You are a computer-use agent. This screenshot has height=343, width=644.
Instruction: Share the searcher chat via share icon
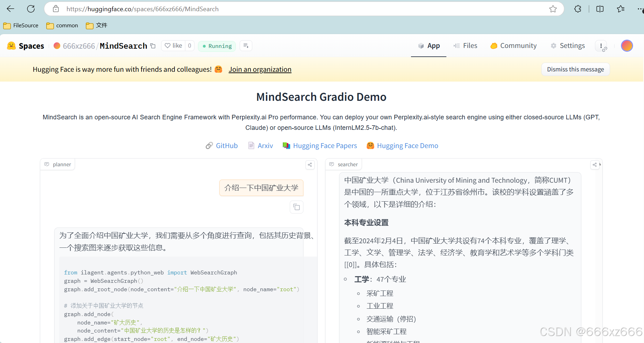tap(595, 164)
